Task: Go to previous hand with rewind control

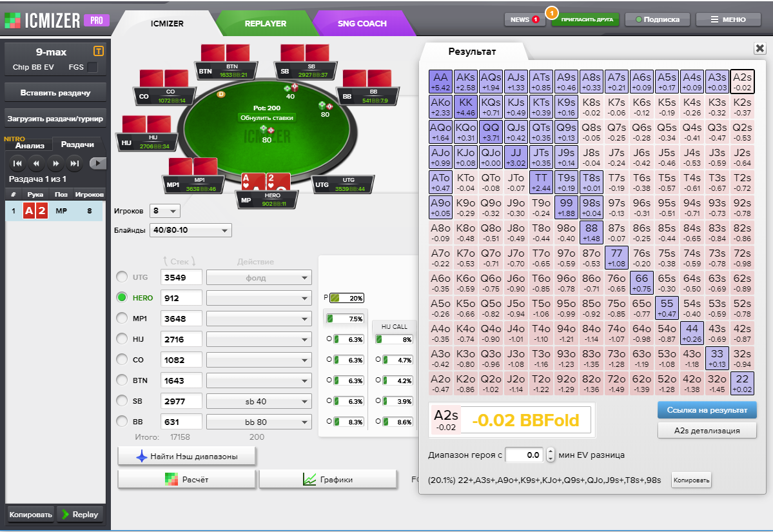Action: pos(36,163)
